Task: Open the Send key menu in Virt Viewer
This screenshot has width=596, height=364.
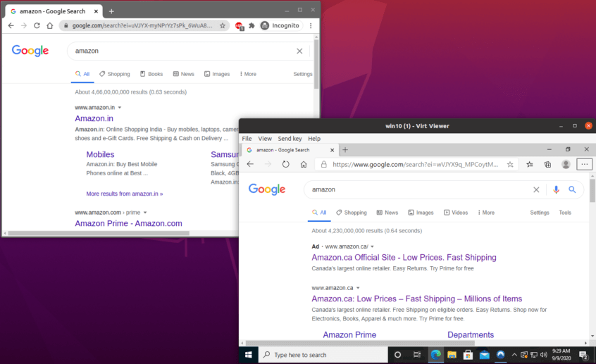Action: point(290,139)
